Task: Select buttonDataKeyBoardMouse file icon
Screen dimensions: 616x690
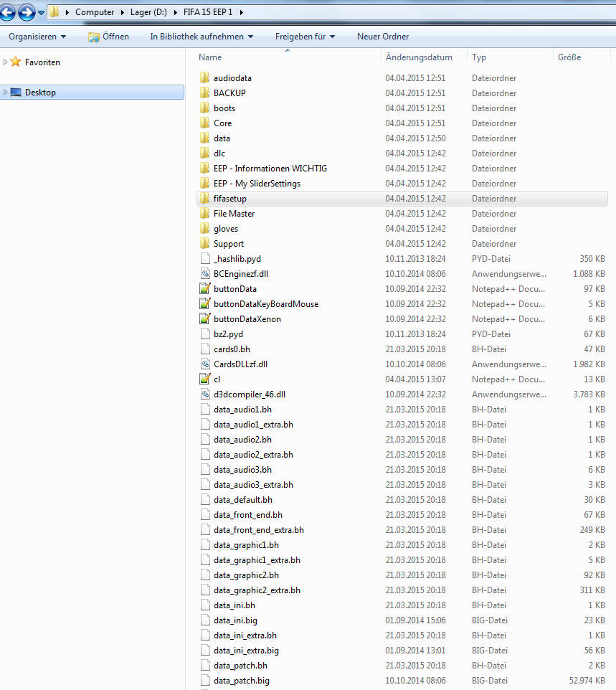Action: [205, 303]
